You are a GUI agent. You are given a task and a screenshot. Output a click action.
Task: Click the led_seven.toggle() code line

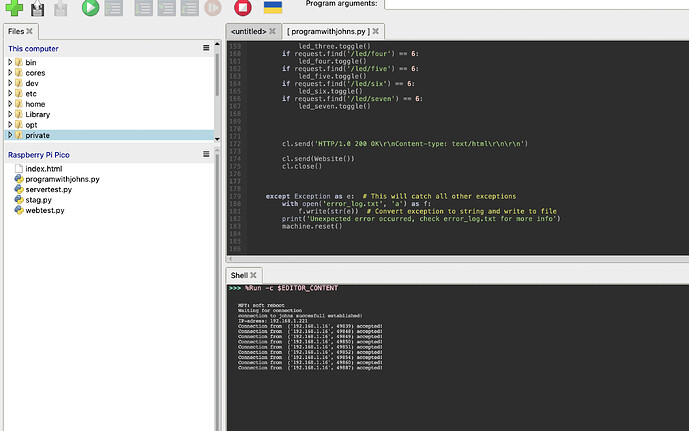click(334, 106)
